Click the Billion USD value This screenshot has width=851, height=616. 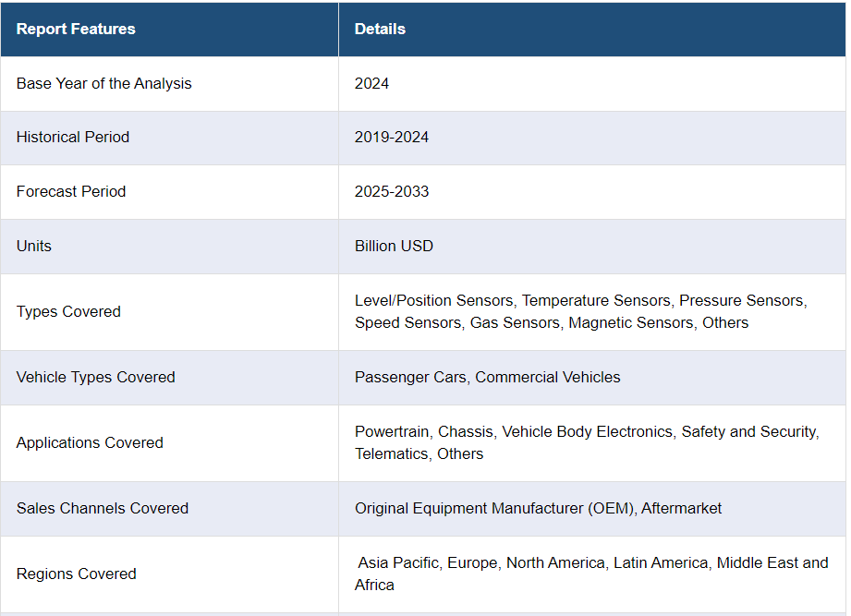(x=394, y=246)
